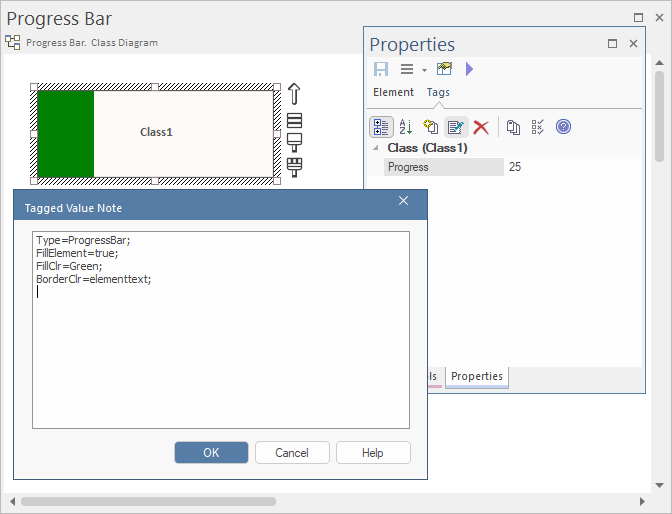Toggle the checklist options icon in Tags toolbar

click(x=538, y=127)
